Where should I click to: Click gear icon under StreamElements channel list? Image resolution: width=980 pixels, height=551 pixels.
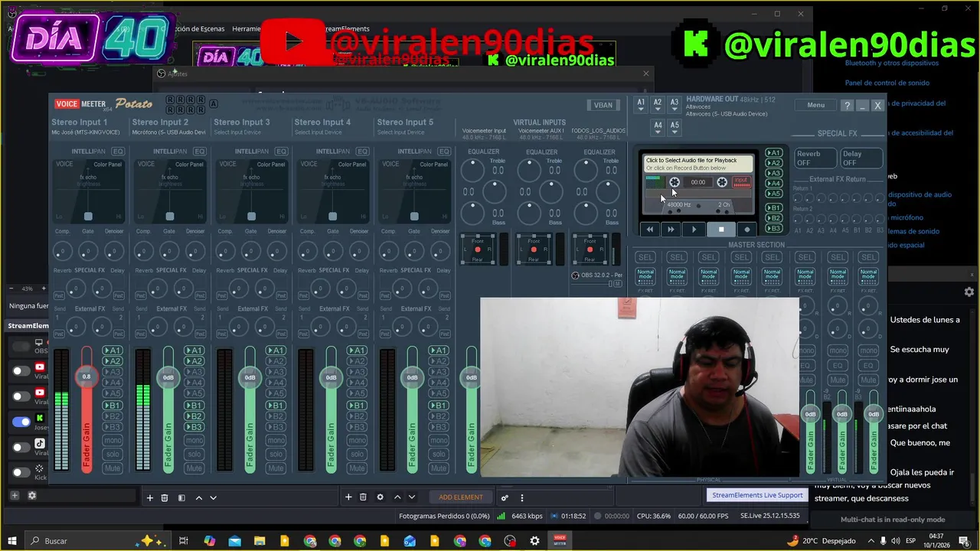click(x=32, y=495)
